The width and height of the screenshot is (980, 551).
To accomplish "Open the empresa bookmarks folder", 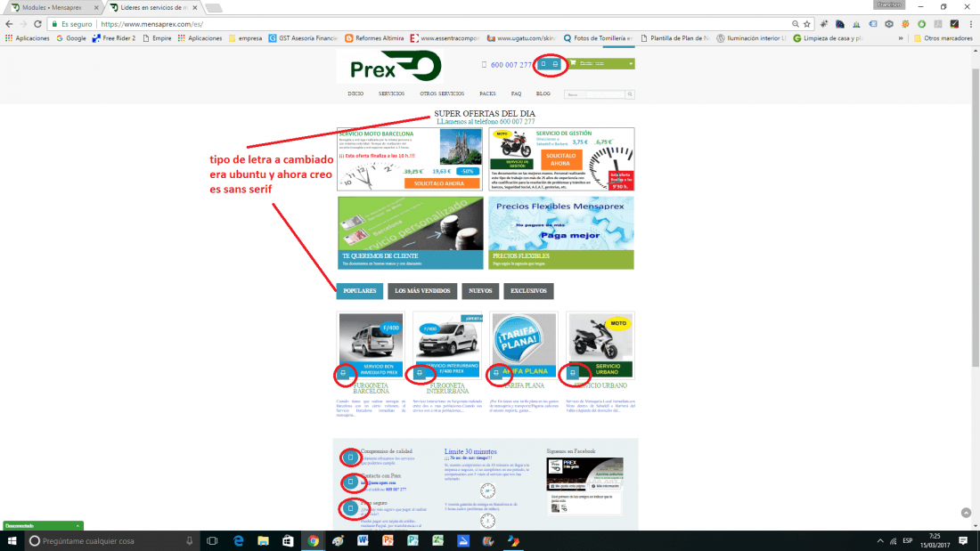I will pyautogui.click(x=245, y=38).
